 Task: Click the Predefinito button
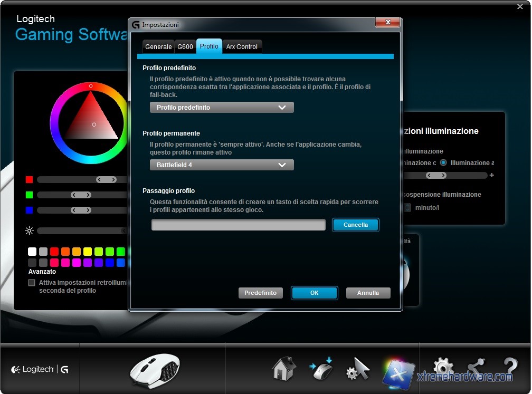(x=261, y=293)
